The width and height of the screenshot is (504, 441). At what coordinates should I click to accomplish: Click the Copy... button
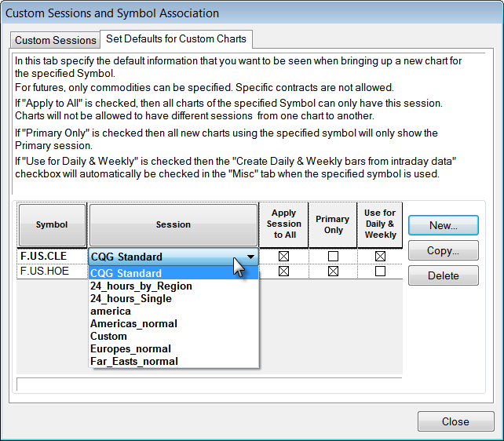coord(444,250)
